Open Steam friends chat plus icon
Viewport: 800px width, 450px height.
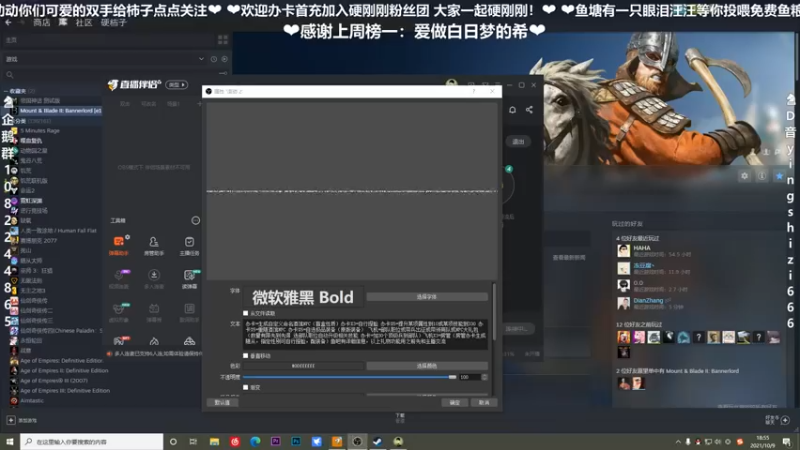[x=785, y=420]
